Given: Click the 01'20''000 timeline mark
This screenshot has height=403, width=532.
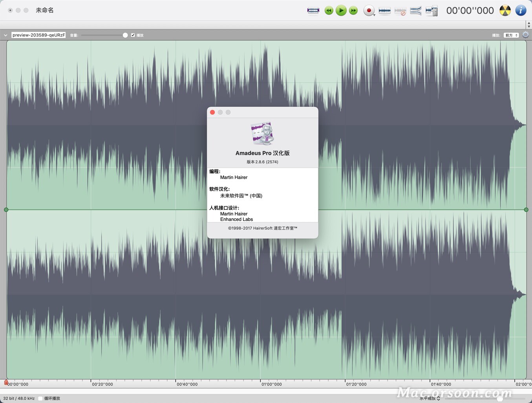Looking at the screenshot, I should coord(356,384).
